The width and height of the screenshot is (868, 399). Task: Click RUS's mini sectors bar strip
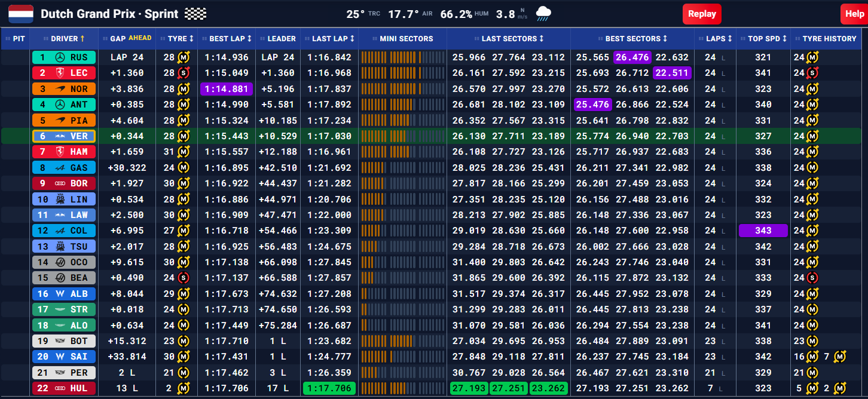(x=403, y=57)
